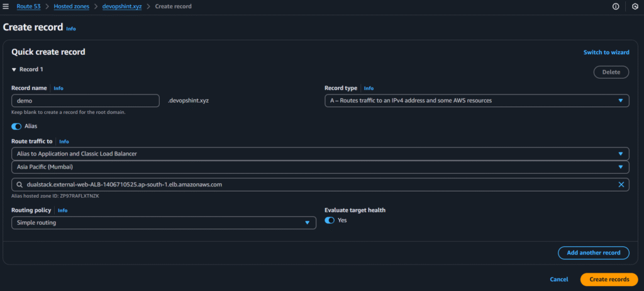Image resolution: width=644 pixels, height=291 pixels.
Task: Click Info link next to Route traffic to
Action: point(64,141)
